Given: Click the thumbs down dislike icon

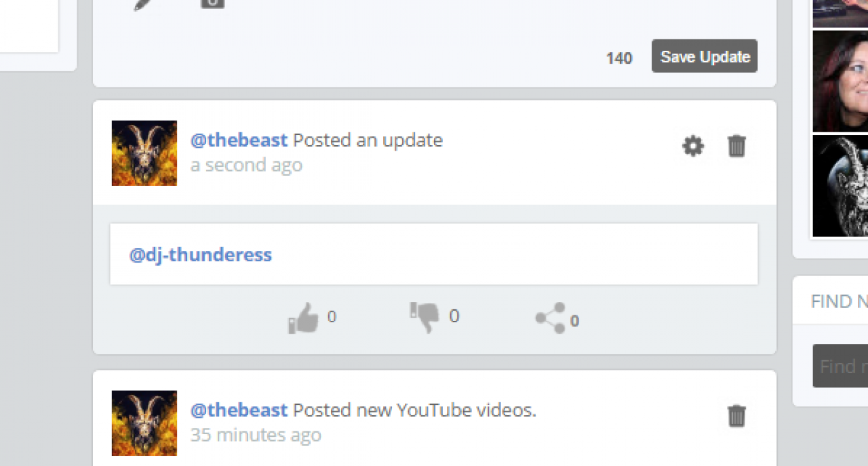Looking at the screenshot, I should coord(425,317).
